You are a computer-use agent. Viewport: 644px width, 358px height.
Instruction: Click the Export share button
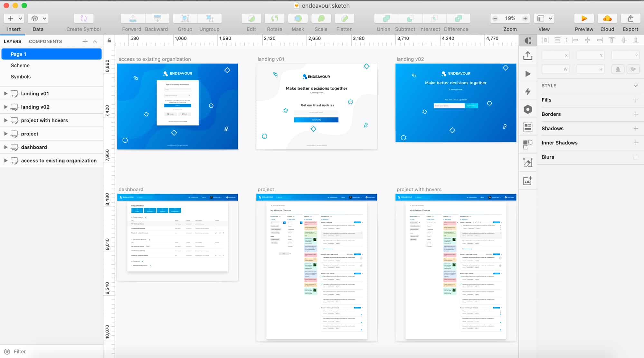point(630,18)
